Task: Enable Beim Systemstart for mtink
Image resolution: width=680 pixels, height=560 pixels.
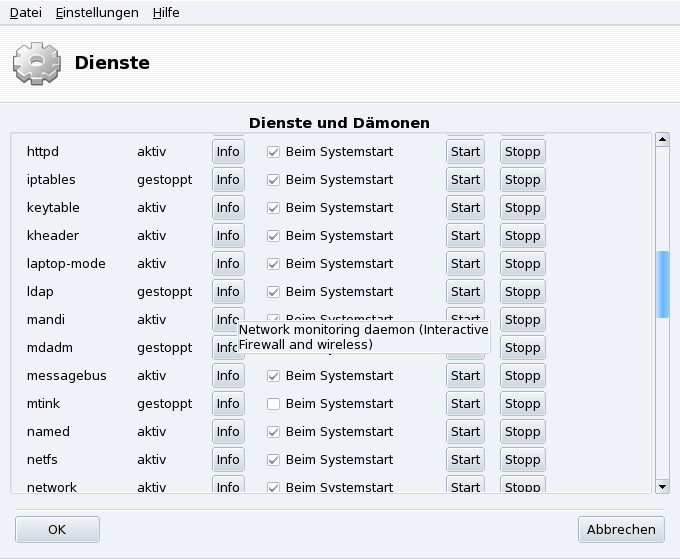Action: 273,404
